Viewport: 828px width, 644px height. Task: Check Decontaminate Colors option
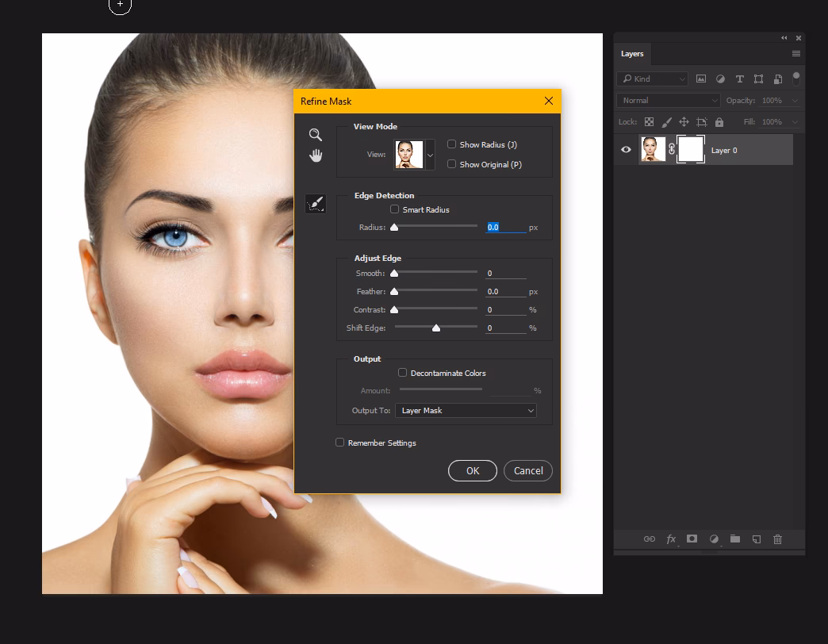click(x=402, y=373)
